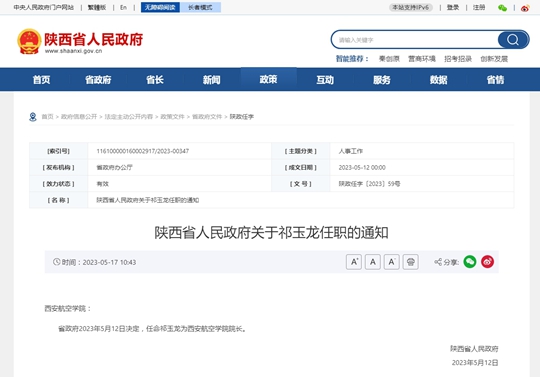The width and height of the screenshot is (540, 377).
Task: Click 省政府文件 in breadcrumb
Action: pyautogui.click(x=207, y=117)
